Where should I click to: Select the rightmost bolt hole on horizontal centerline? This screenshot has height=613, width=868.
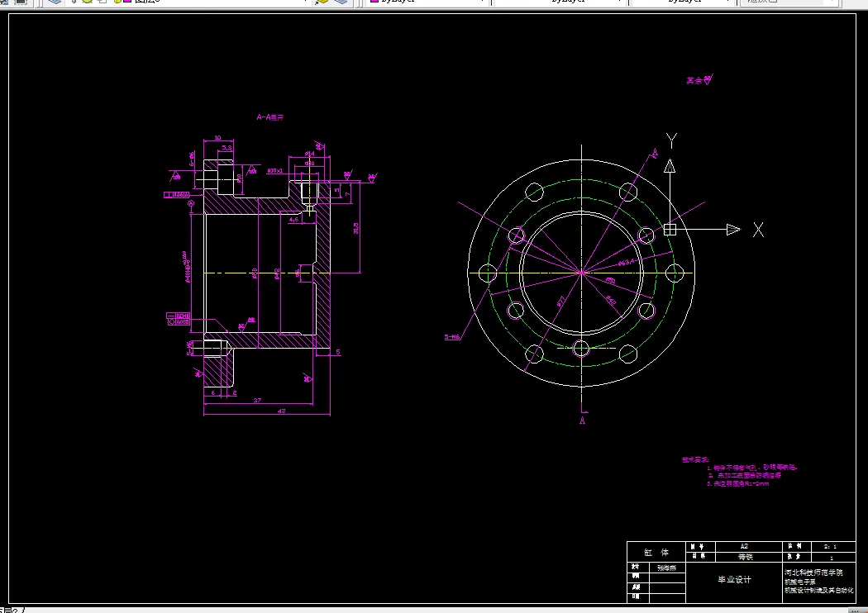pos(675,273)
